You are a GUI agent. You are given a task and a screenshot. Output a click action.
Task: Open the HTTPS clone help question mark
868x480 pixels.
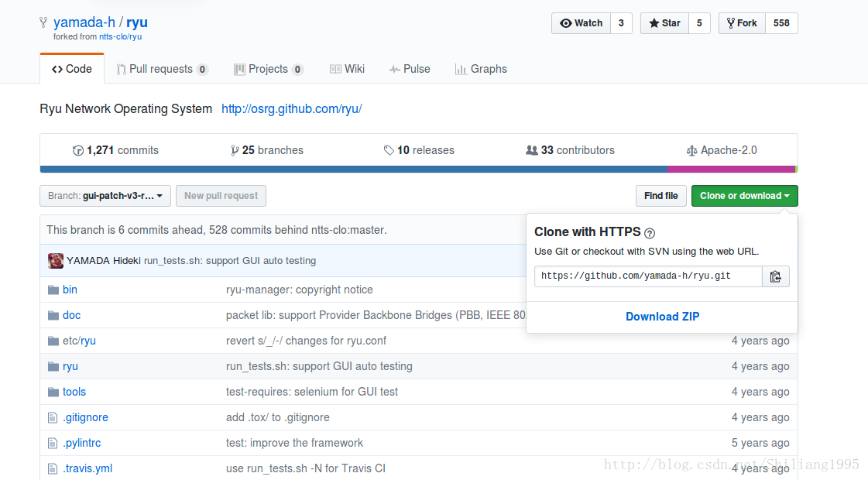(x=650, y=233)
